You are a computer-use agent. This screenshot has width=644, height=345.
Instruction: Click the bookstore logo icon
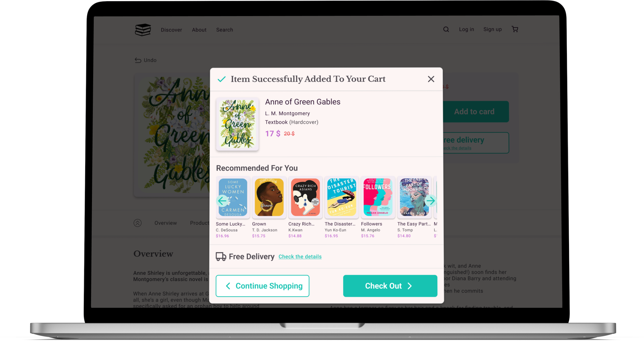143,30
